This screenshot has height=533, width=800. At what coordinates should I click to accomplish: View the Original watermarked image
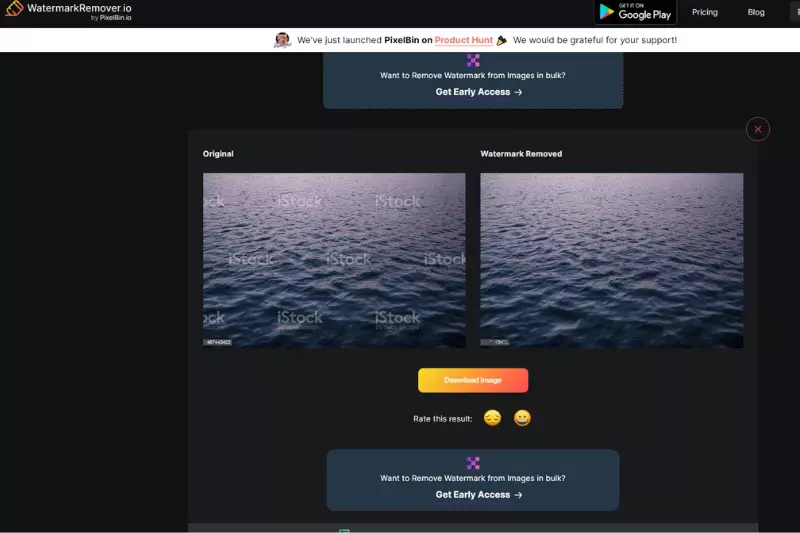334,260
